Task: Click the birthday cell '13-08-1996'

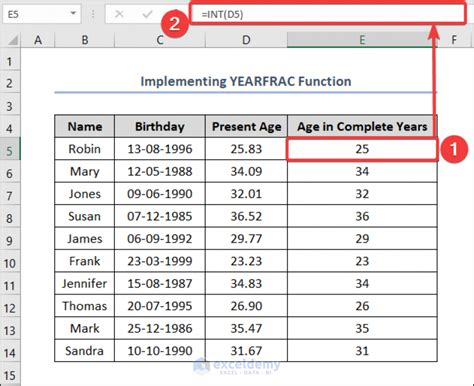Action: [x=160, y=149]
